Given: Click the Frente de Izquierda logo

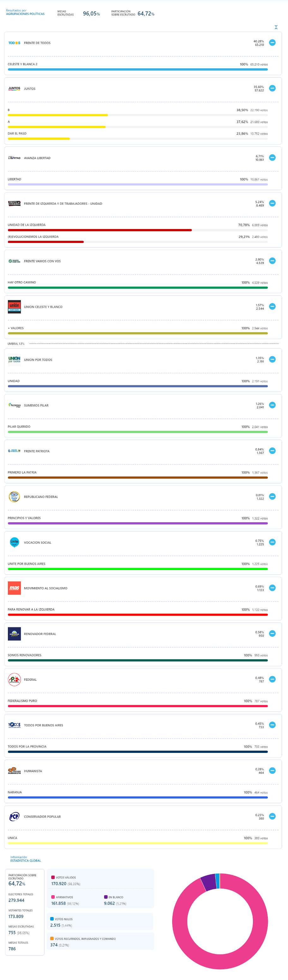Looking at the screenshot, I should 14,203.
